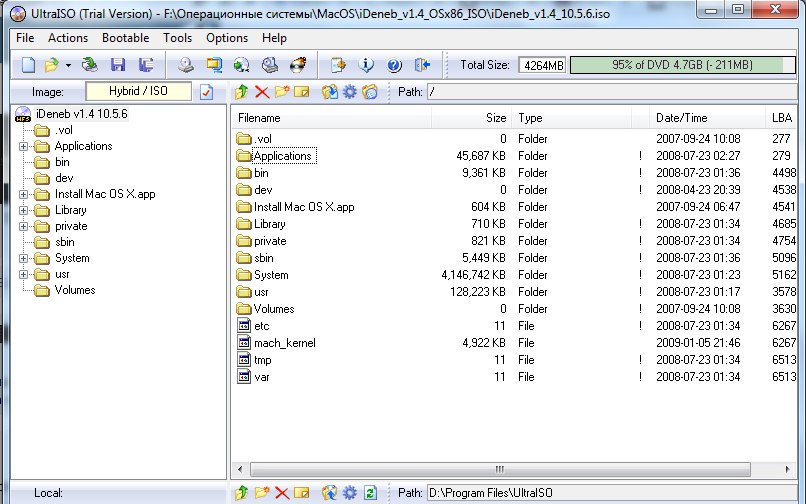Mount image to the virtual drive icon
This screenshot has width=806, height=504.
click(270, 65)
